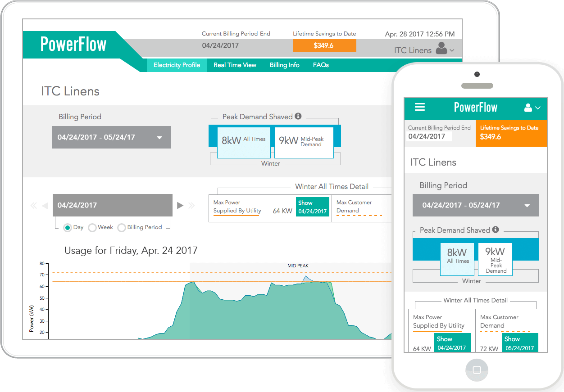This screenshot has width=564, height=392.
Task: Expand the ITC Linens account chevron on tablet
Action: [x=452, y=51]
